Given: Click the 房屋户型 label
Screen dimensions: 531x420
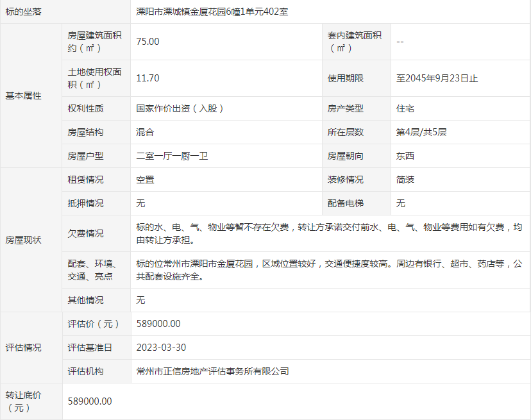Looking at the screenshot, I should click(85, 156).
